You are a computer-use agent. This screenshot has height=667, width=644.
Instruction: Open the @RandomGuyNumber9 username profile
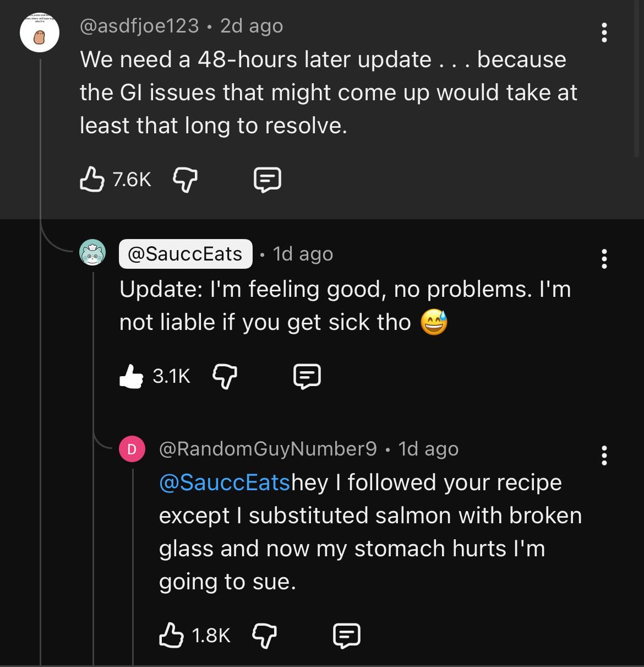click(268, 449)
